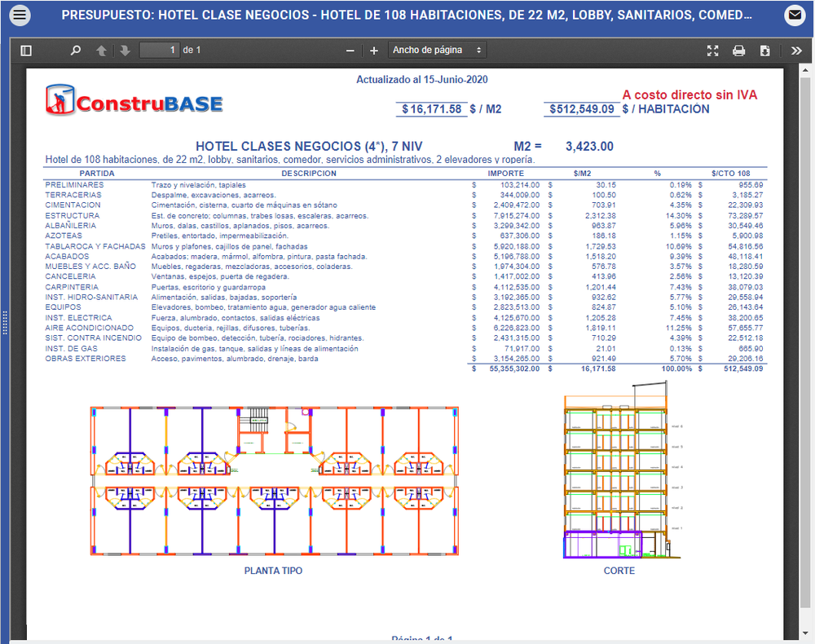Open the 'Ancho de página' zoom dropdown
815x644 pixels.
point(437,50)
